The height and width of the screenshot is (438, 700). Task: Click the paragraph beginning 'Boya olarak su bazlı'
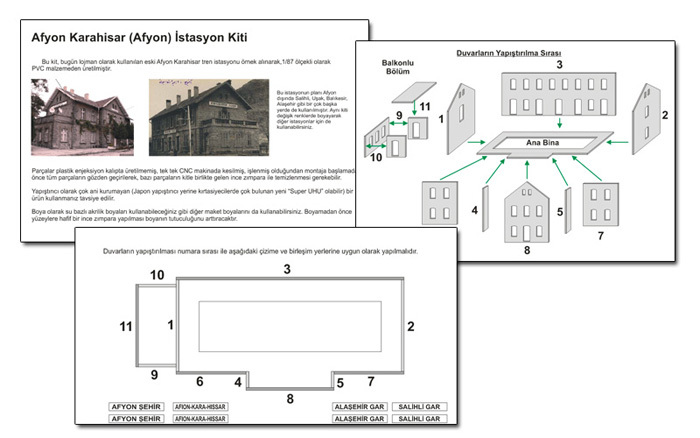click(x=192, y=215)
